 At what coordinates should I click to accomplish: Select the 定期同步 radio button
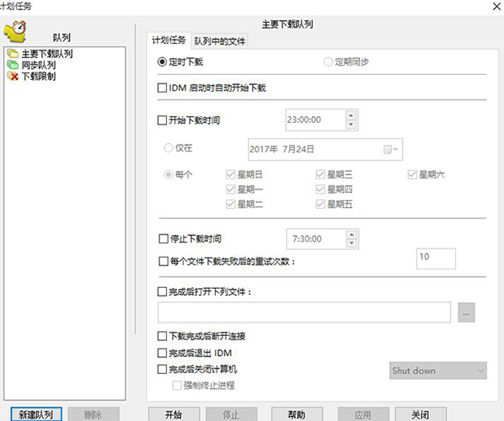click(328, 61)
